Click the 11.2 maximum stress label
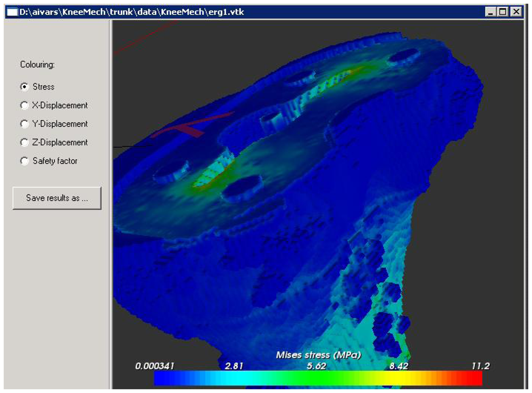532x393 pixels. point(480,366)
